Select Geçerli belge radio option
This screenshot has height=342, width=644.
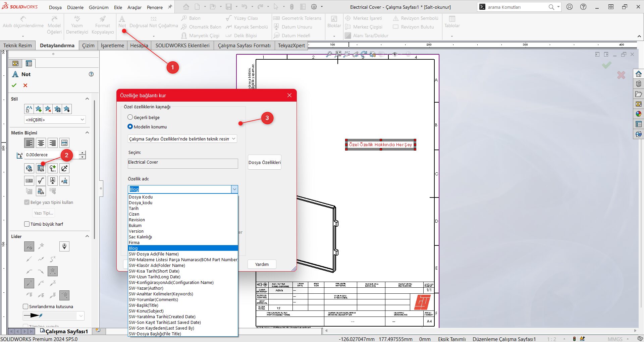pos(130,117)
